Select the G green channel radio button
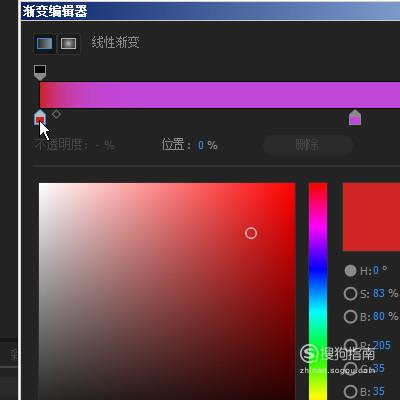400x400 pixels. [x=350, y=368]
